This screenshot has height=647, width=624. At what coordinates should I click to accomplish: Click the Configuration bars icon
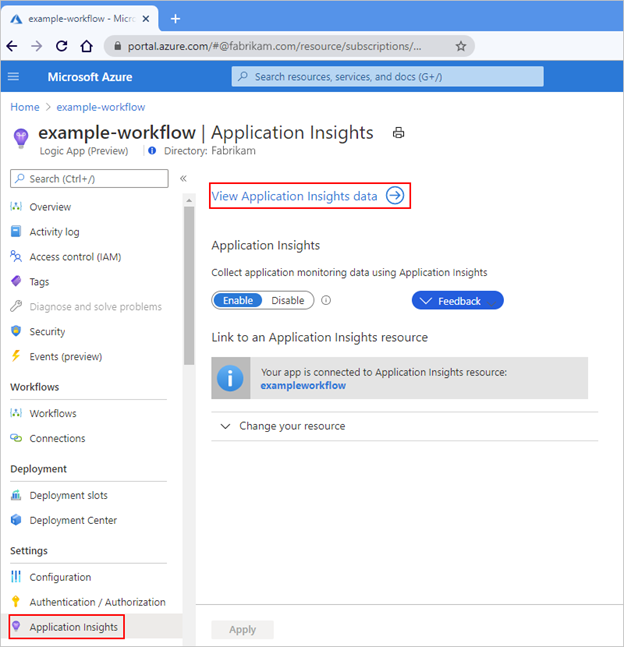16,576
